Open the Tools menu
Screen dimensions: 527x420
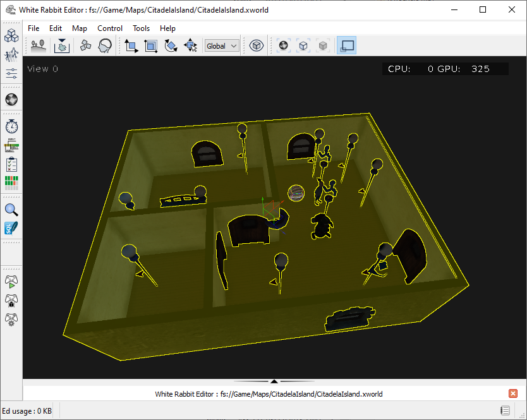[x=141, y=28]
